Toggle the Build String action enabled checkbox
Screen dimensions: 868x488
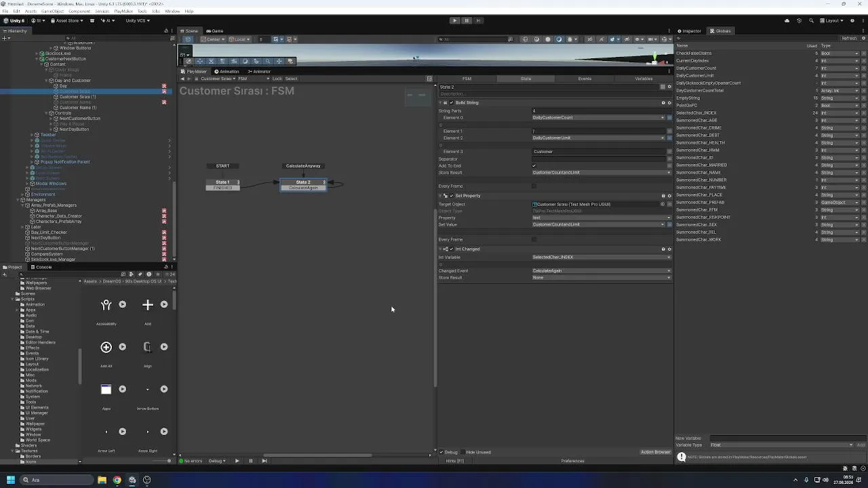pos(452,102)
